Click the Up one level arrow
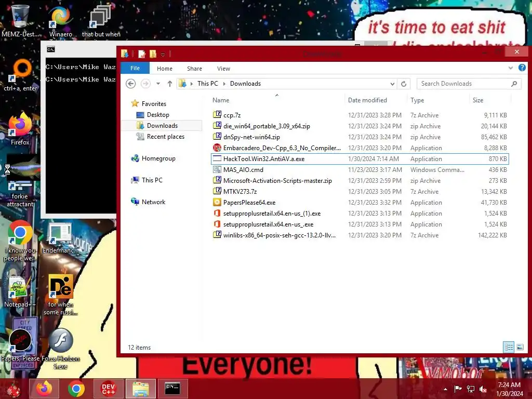 (170, 84)
